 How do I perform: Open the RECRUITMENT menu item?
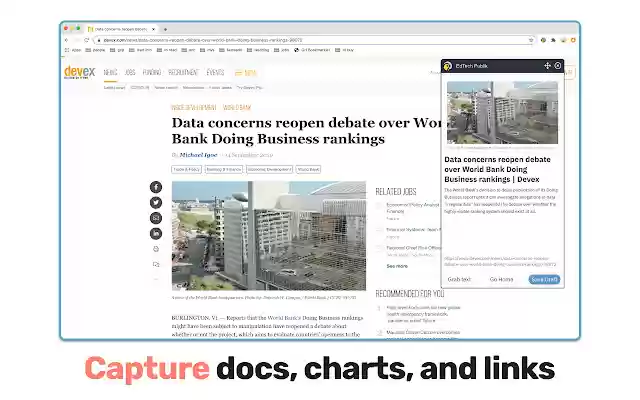point(183,73)
